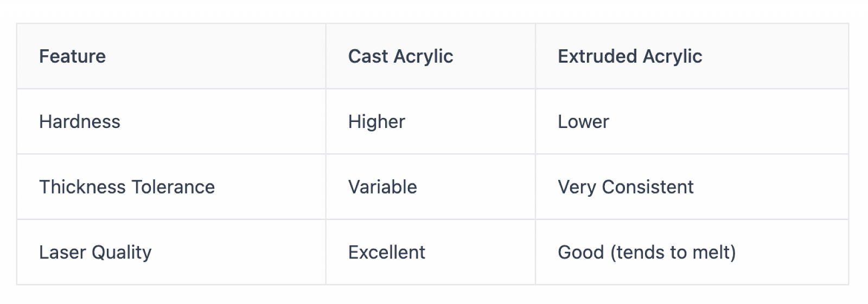Image resolution: width=868 pixels, height=304 pixels.
Task: Click the Higher cell under Cast Acrylic
Action: [x=430, y=121]
